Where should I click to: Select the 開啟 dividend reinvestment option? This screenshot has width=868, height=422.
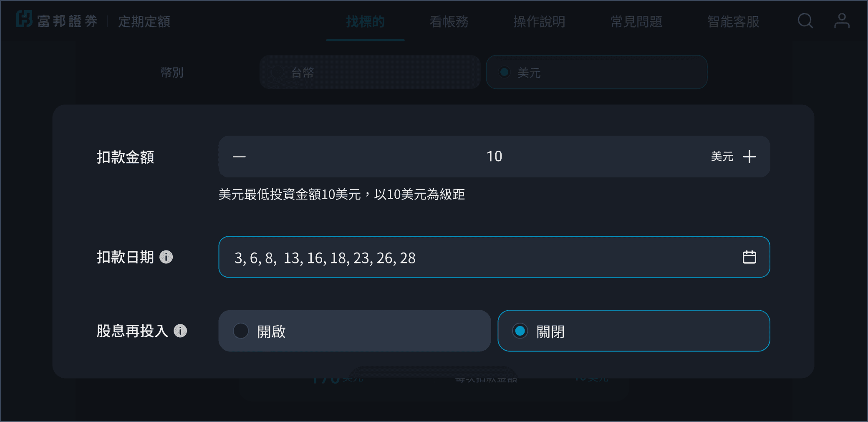[354, 331]
